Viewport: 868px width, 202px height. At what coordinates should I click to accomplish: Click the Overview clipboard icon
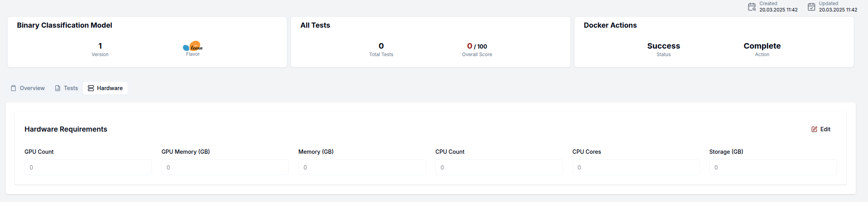tap(13, 88)
